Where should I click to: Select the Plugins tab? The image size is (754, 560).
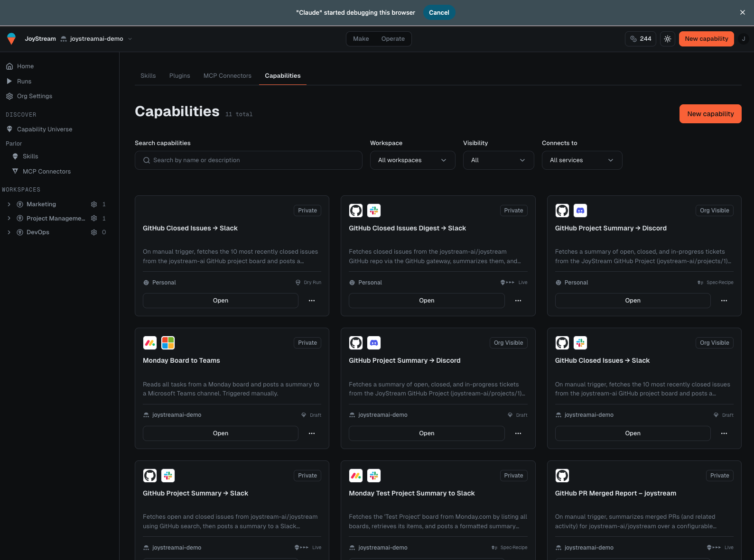point(179,76)
